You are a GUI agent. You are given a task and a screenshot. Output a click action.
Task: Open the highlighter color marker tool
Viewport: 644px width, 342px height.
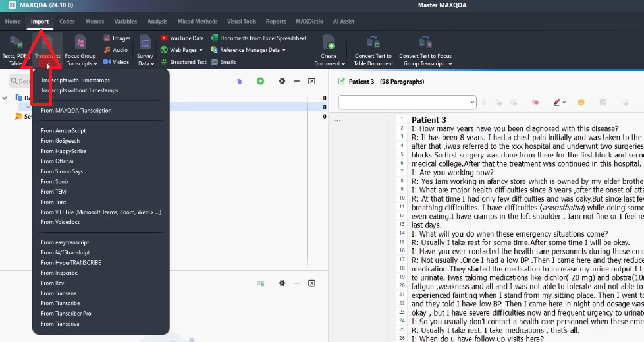pos(557,102)
